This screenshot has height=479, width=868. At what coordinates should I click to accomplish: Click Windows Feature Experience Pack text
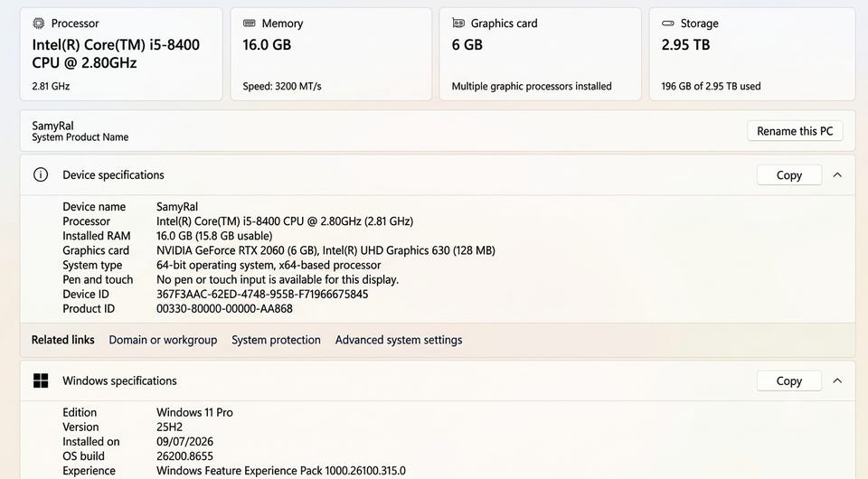(280, 471)
